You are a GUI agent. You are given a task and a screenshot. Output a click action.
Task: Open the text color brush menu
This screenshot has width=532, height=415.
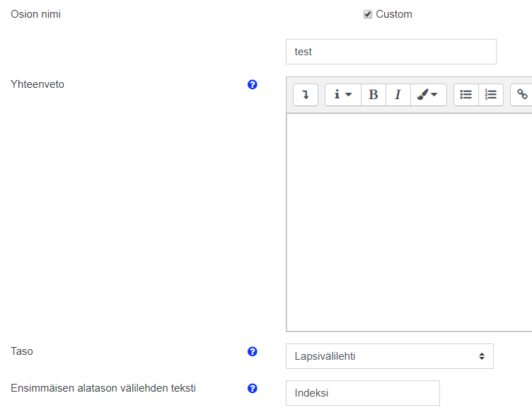tap(428, 95)
